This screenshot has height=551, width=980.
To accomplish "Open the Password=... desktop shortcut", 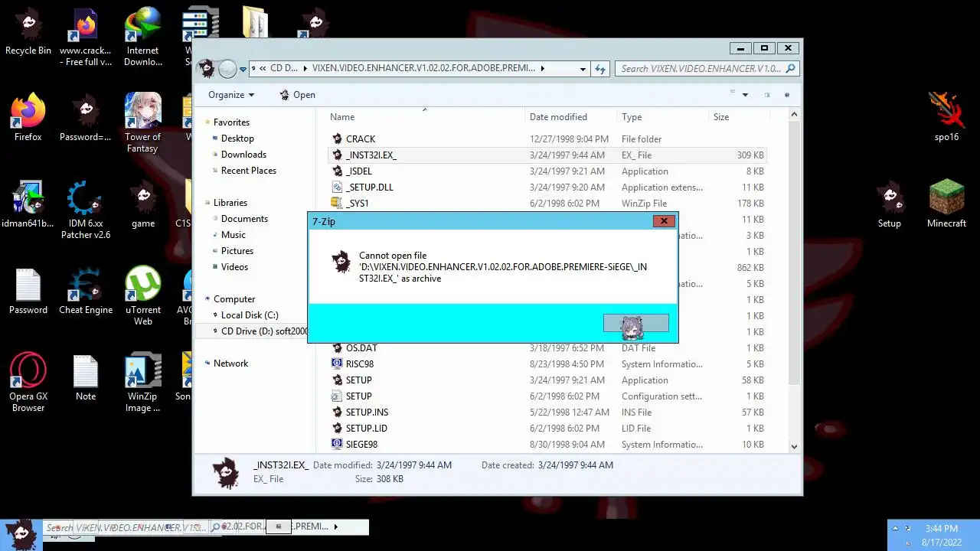I will (86, 119).
